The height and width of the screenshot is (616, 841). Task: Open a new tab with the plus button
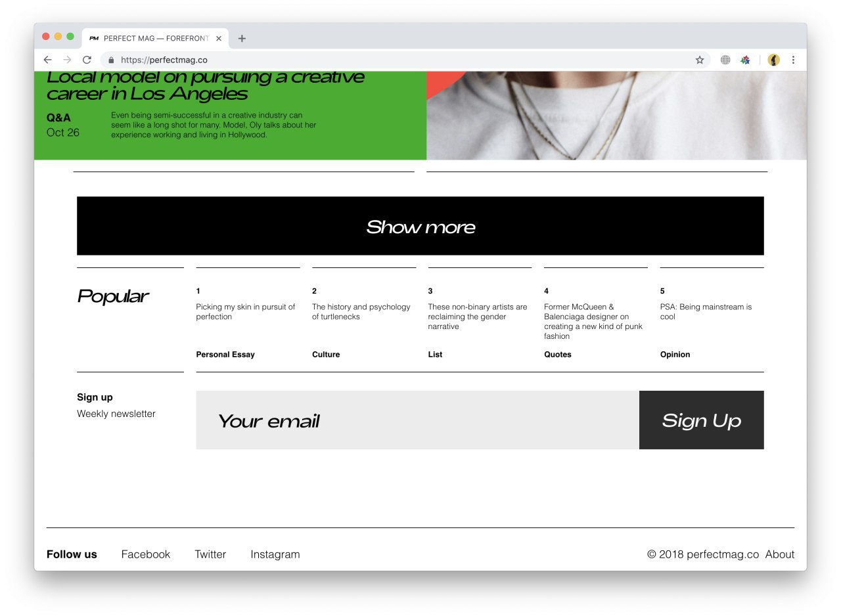(242, 39)
